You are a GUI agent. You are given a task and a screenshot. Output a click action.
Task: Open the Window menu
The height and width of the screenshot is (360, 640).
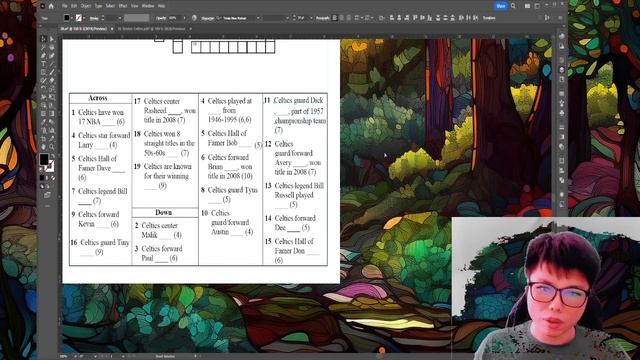tap(148, 6)
